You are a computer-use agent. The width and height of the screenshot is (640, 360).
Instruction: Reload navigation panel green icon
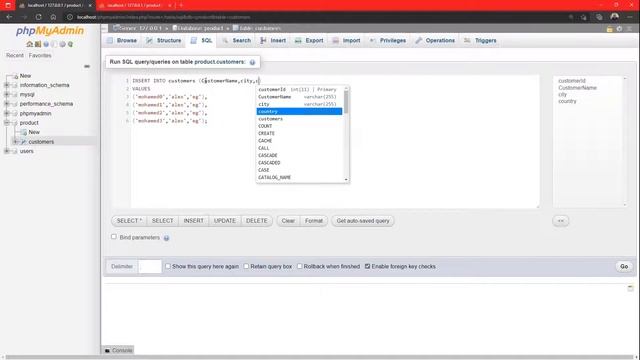coord(70,44)
